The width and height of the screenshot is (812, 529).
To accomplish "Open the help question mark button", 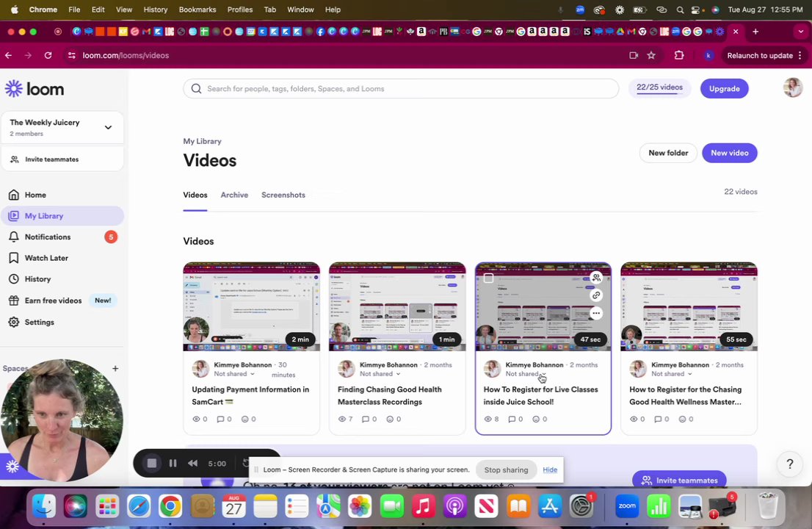I will [789, 464].
